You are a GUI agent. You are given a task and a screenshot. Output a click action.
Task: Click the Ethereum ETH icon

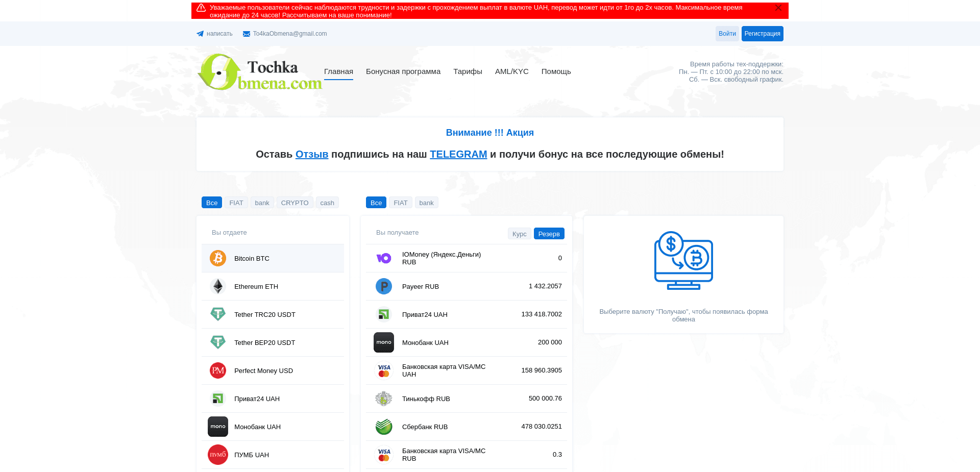pyautogui.click(x=217, y=286)
